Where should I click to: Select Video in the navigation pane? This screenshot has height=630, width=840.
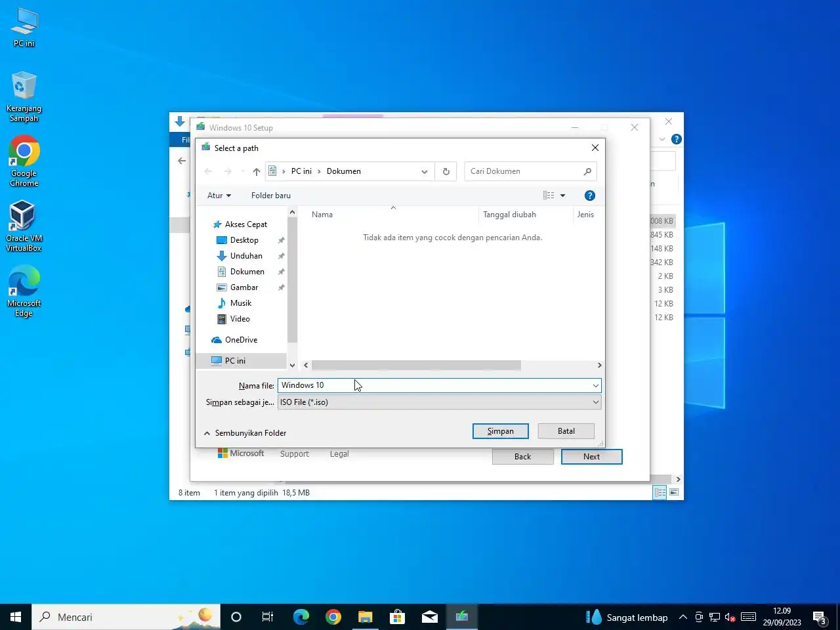tap(240, 319)
